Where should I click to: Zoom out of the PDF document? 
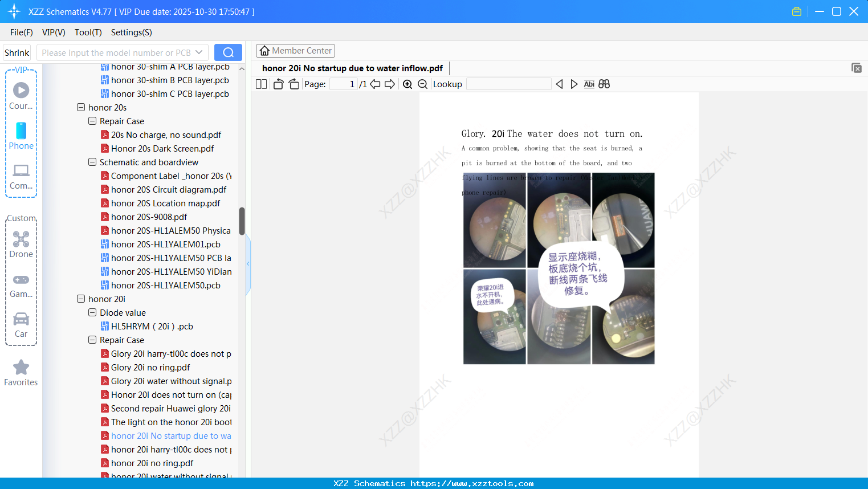point(422,84)
